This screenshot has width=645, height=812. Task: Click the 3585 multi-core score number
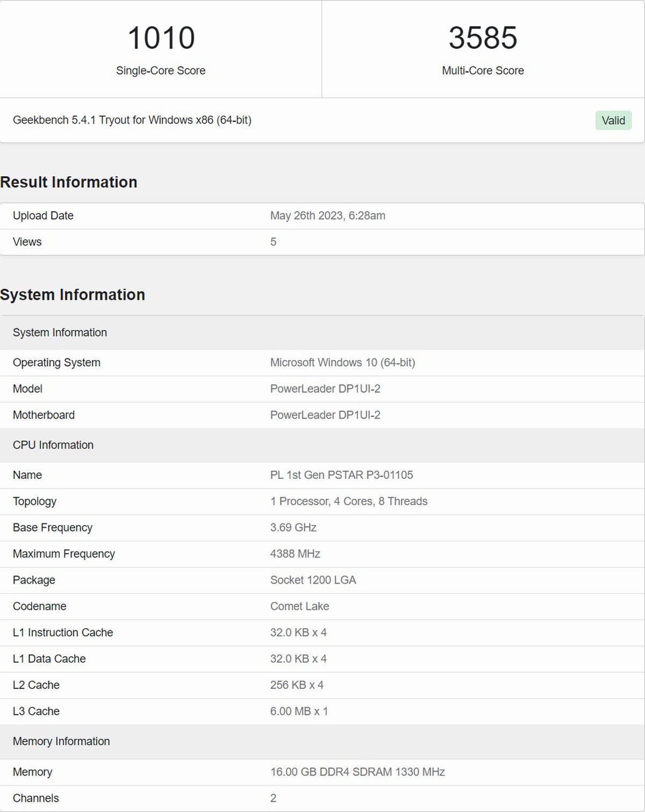tap(483, 38)
